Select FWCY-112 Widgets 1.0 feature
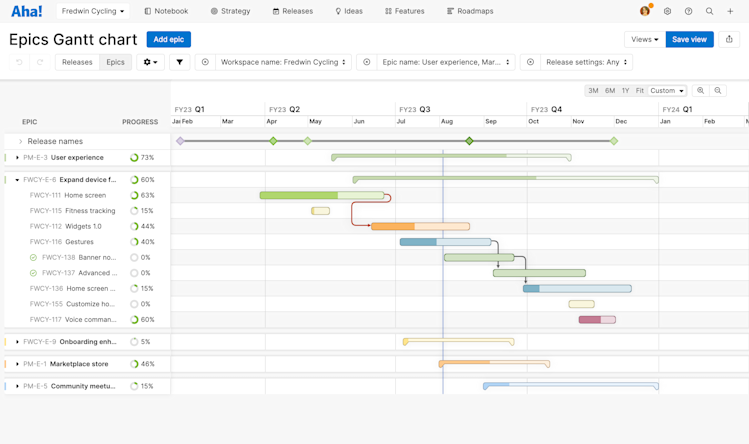 tap(65, 226)
